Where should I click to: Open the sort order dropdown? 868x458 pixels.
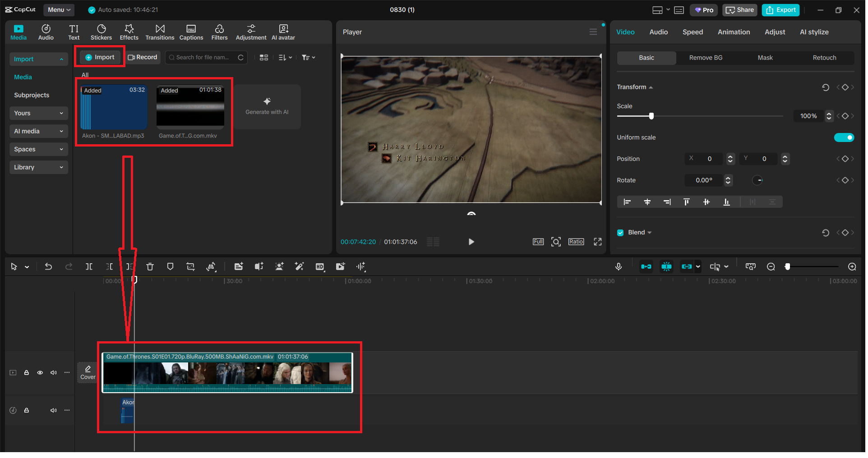tap(285, 58)
